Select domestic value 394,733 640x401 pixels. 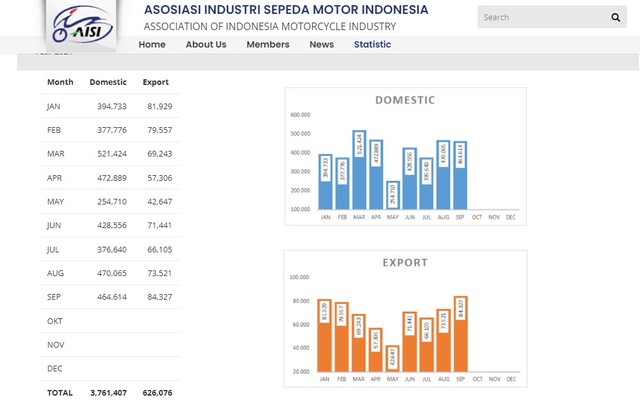pos(112,107)
